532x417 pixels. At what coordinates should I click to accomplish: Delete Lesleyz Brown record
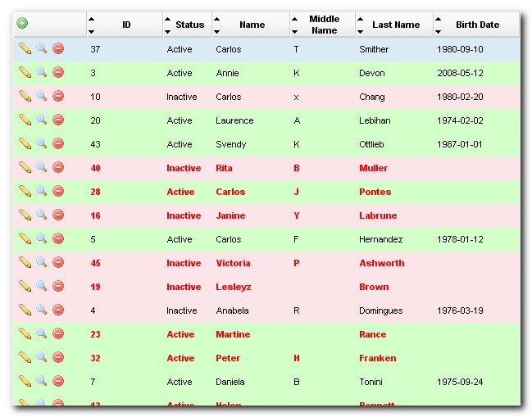(58, 286)
